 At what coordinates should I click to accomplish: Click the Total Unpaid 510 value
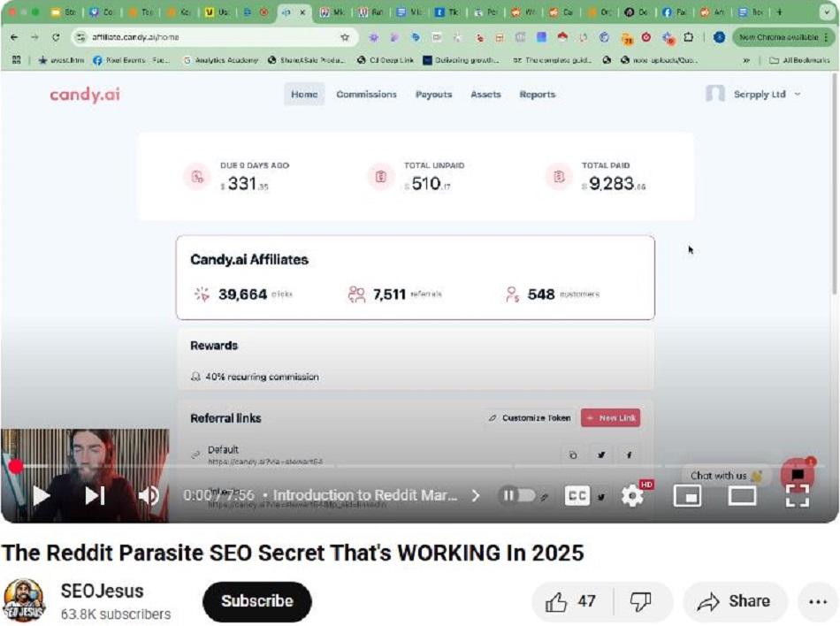(428, 184)
